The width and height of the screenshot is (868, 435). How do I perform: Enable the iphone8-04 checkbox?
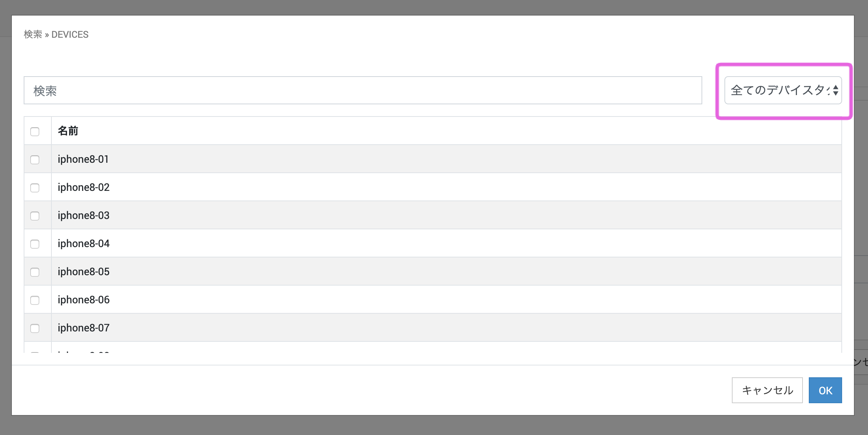(35, 244)
